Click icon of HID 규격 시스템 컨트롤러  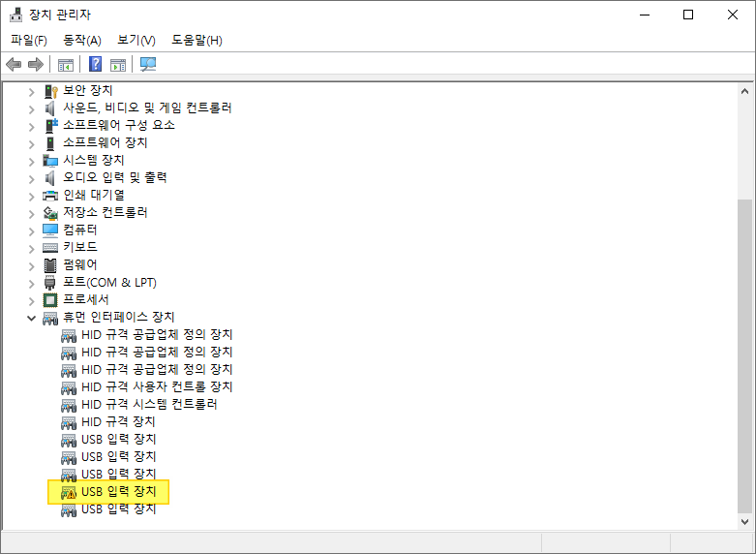69,406
